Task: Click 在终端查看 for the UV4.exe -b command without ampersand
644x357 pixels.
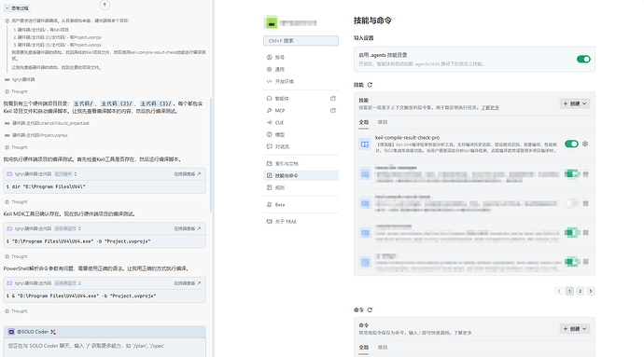Action: (188, 228)
